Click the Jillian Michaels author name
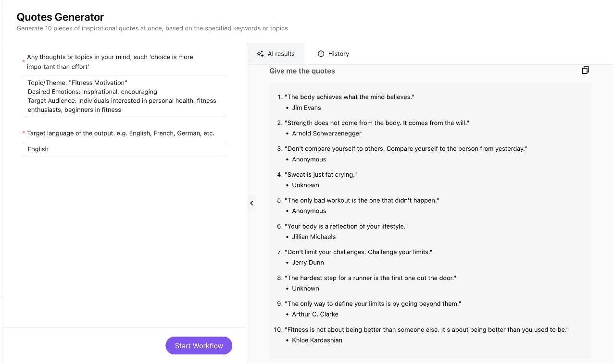 tap(313, 237)
